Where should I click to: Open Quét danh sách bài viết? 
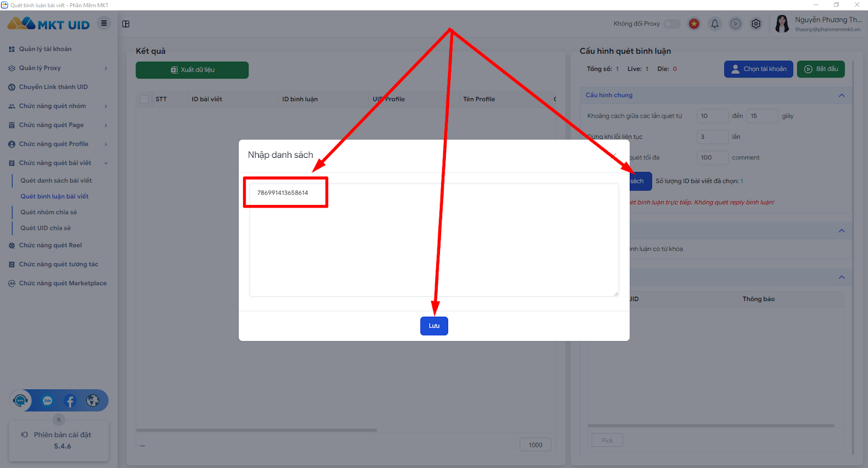point(56,181)
